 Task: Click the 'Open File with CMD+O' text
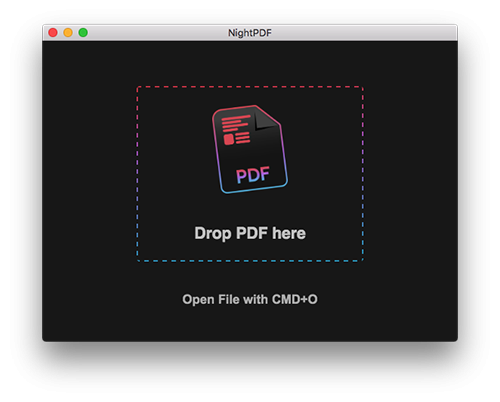click(250, 299)
